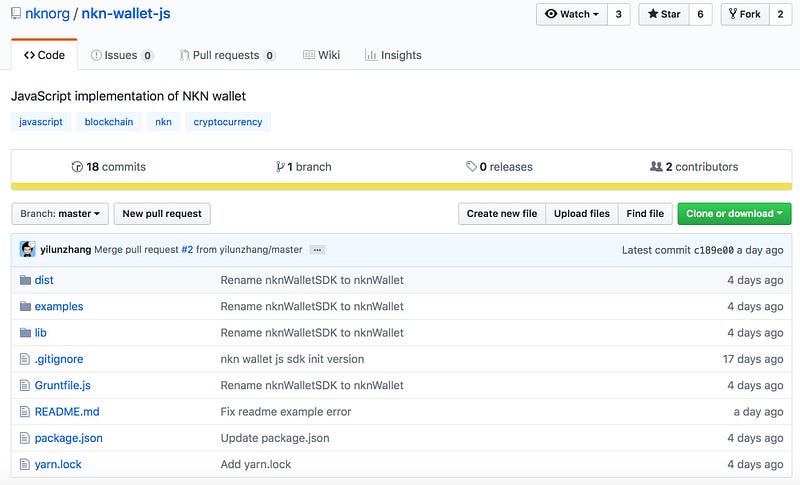
Task: Click the New pull request button
Action: (x=162, y=213)
